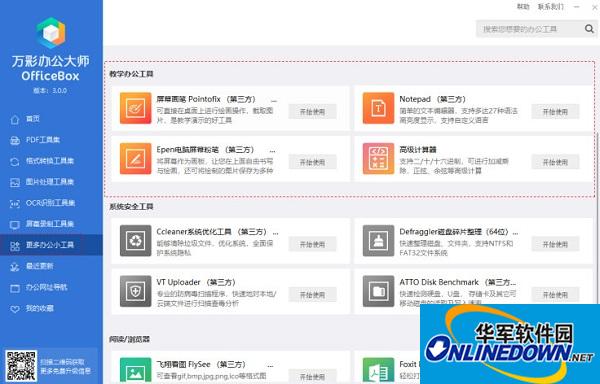Click the 高级计算器 title text
This screenshot has width=600, height=384.
pyautogui.click(x=418, y=150)
